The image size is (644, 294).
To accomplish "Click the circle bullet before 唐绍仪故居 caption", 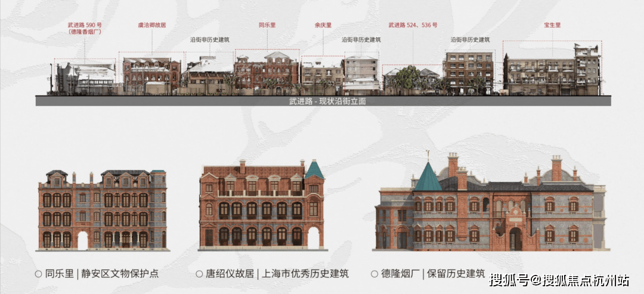I will pyautogui.click(x=199, y=274).
